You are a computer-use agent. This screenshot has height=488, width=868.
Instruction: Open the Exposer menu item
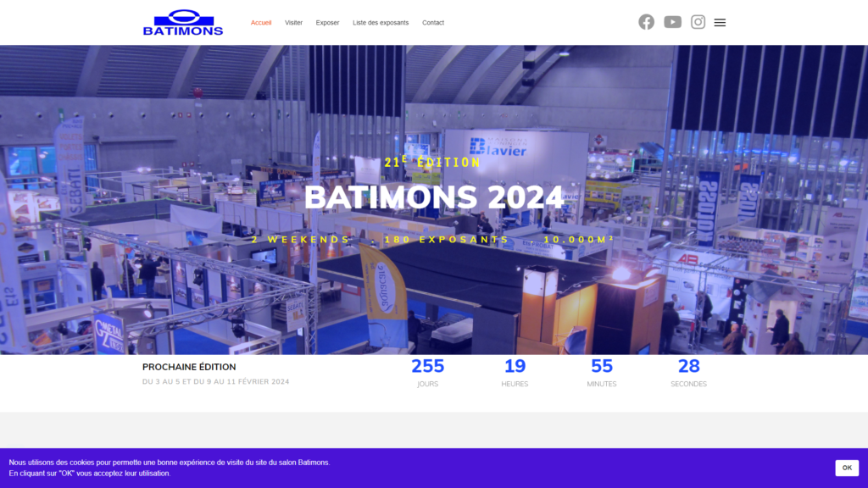[327, 23]
